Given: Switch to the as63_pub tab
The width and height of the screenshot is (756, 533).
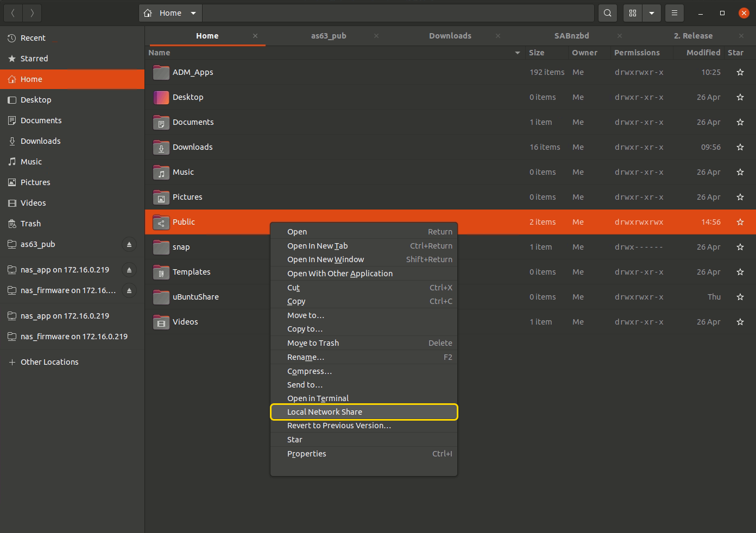Looking at the screenshot, I should click(x=329, y=36).
